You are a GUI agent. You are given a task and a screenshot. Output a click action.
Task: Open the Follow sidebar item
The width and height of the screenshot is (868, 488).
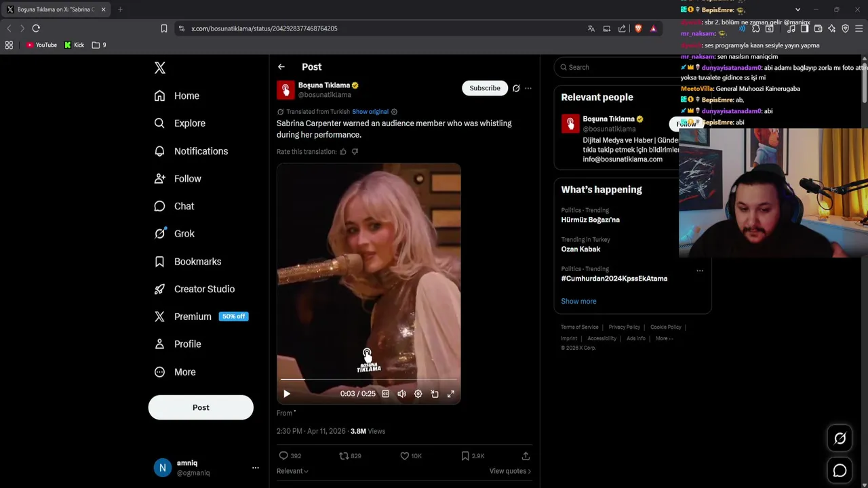(178, 178)
